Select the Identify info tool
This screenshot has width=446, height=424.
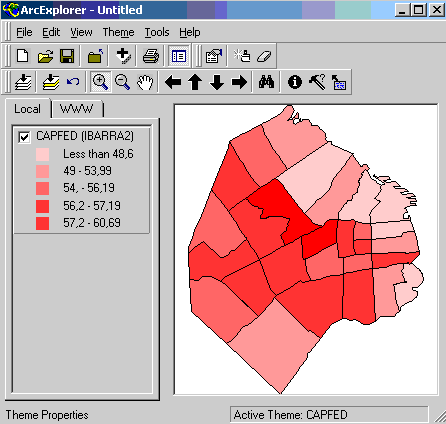[x=295, y=82]
